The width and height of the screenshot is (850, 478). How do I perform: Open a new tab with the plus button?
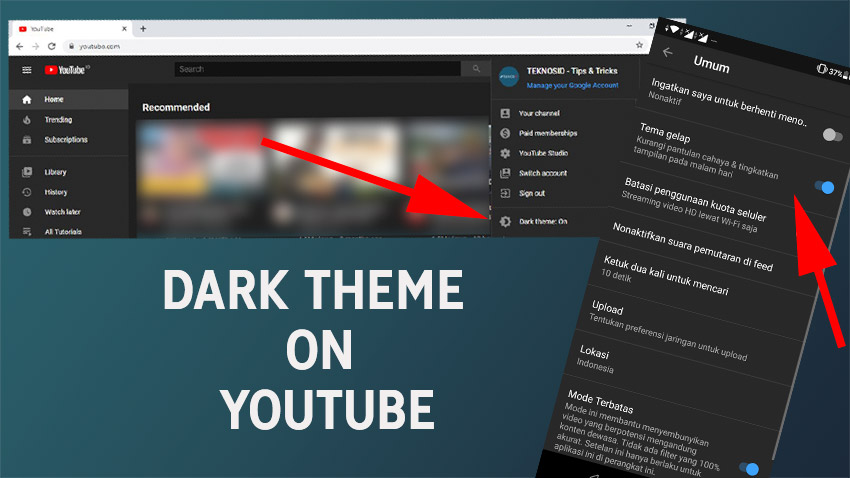coord(143,29)
